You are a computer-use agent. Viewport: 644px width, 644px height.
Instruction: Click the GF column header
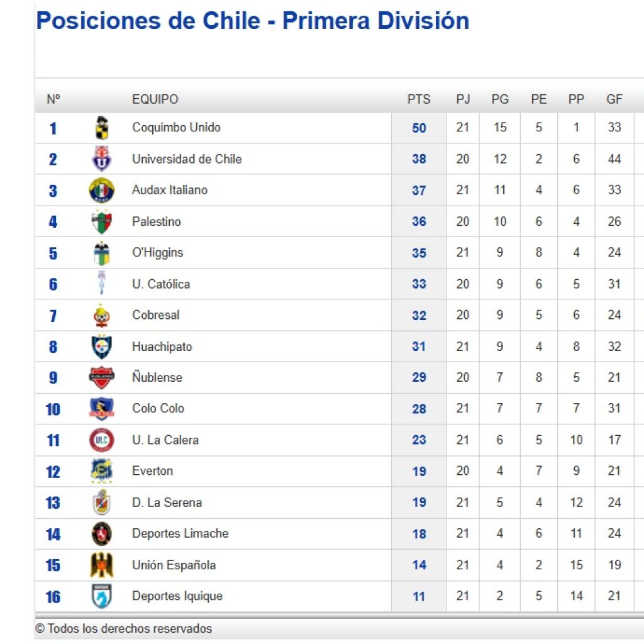click(x=614, y=99)
